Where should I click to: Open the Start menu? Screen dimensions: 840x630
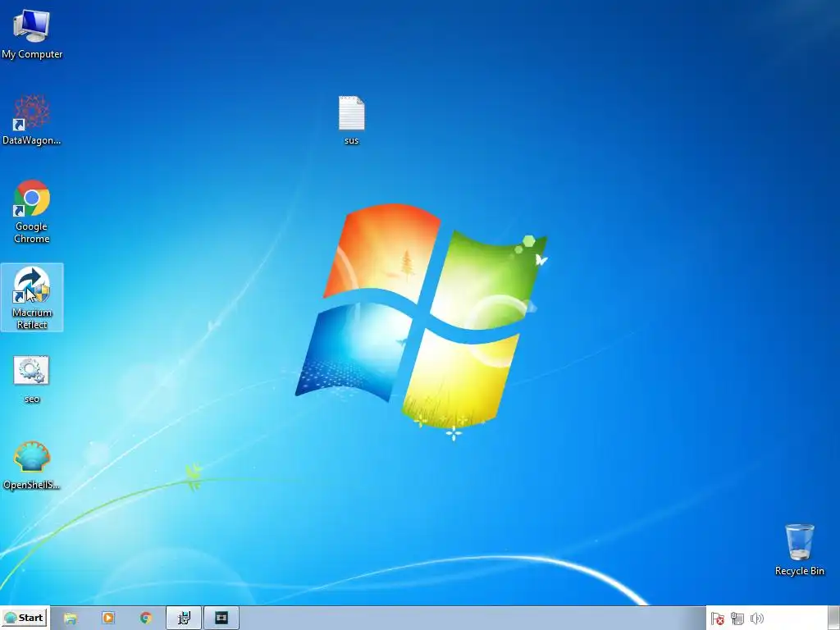pos(25,618)
